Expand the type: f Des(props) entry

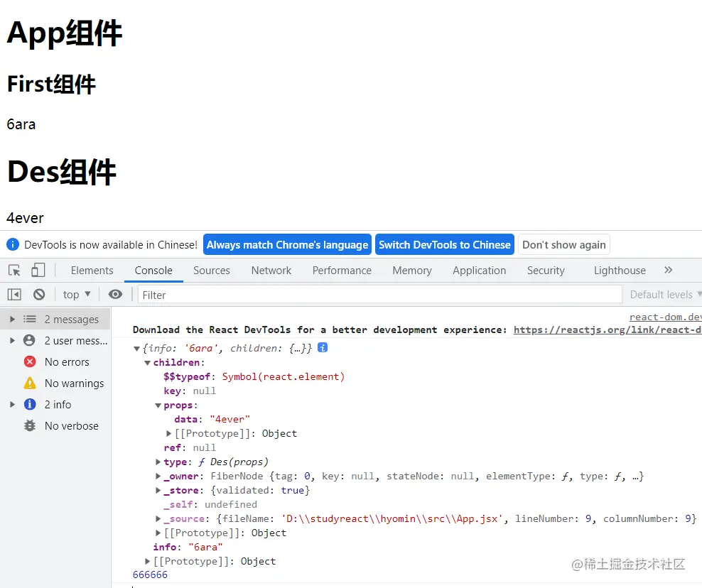[x=158, y=462]
